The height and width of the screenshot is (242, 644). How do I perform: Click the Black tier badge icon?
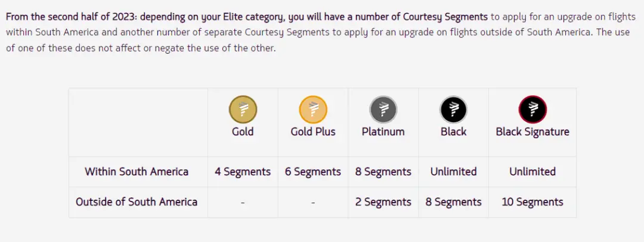point(454,110)
